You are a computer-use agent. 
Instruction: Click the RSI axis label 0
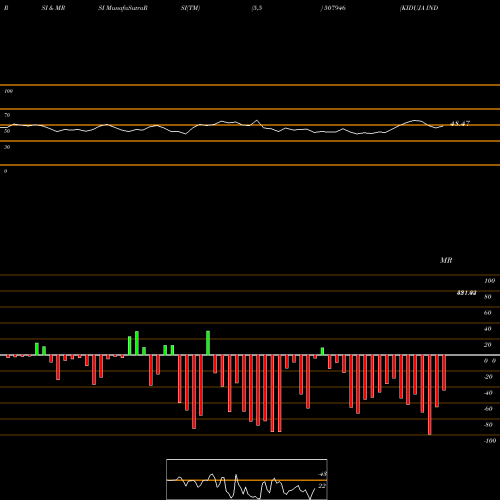[5, 171]
